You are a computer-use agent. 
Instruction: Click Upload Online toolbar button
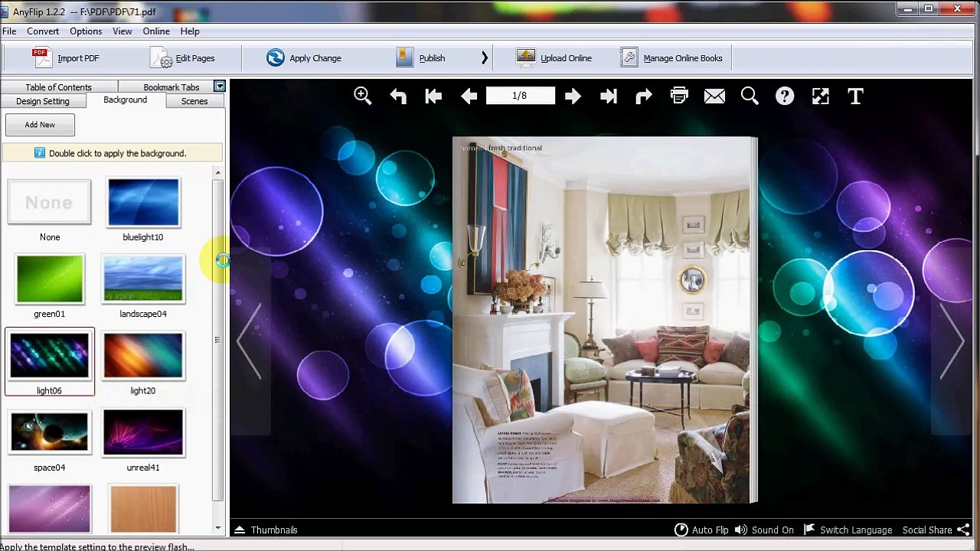554,58
